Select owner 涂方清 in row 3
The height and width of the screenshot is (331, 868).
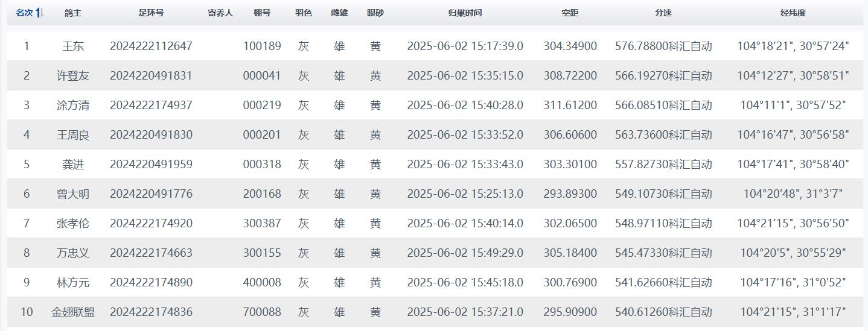(x=73, y=106)
